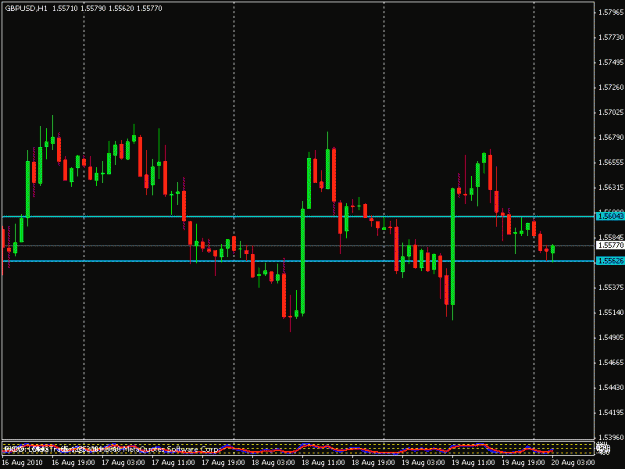This screenshot has height=469, width=625.
Task: Click the 18 Aug 03:00 time label
Action: (x=273, y=463)
